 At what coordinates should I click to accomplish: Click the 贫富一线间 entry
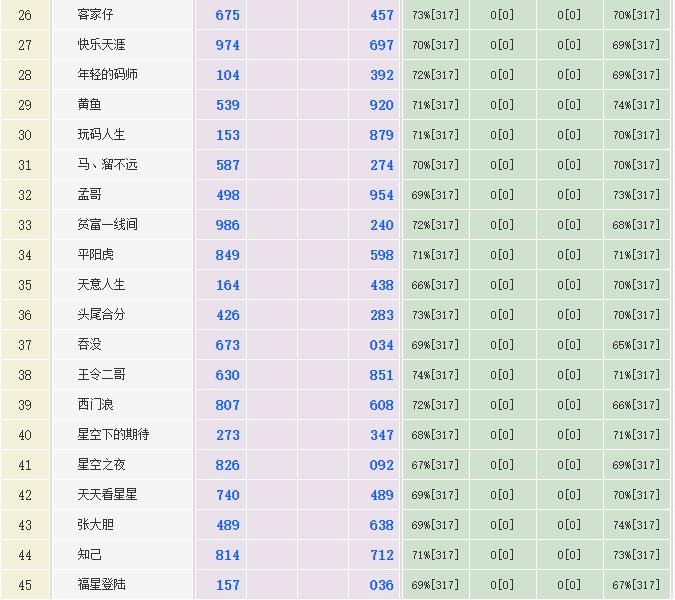(108, 225)
